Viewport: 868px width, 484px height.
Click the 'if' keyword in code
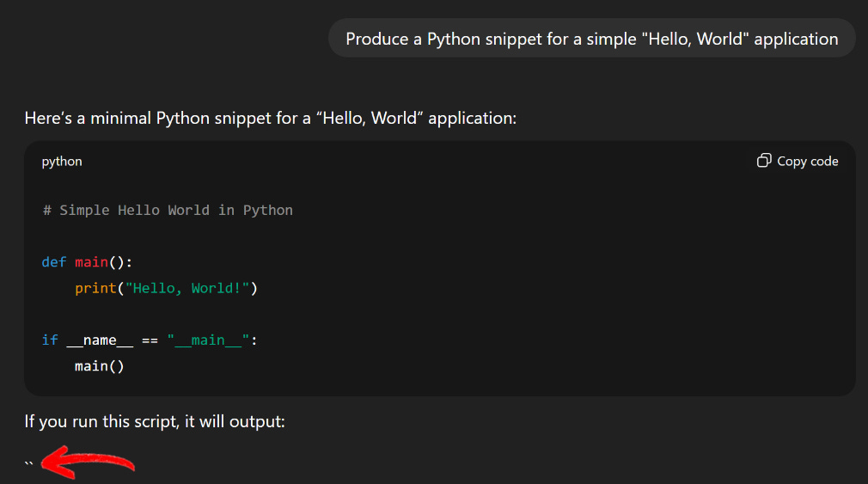tap(50, 340)
